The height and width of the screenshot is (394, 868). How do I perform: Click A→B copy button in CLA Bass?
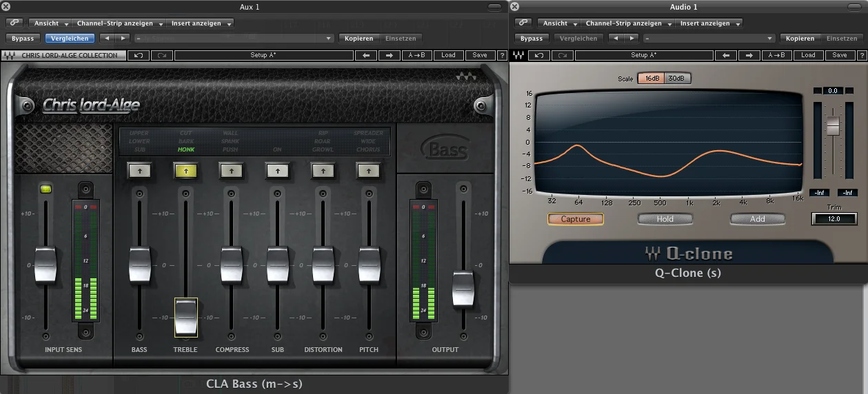tap(416, 55)
